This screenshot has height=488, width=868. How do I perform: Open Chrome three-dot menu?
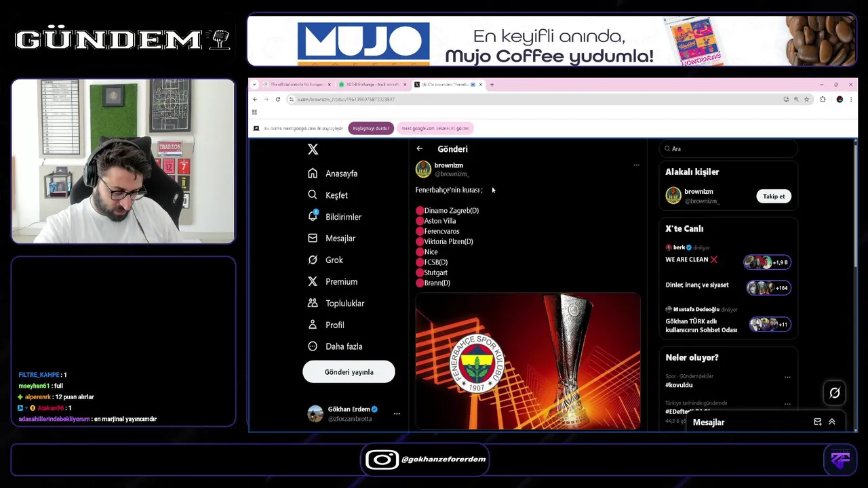coord(851,100)
